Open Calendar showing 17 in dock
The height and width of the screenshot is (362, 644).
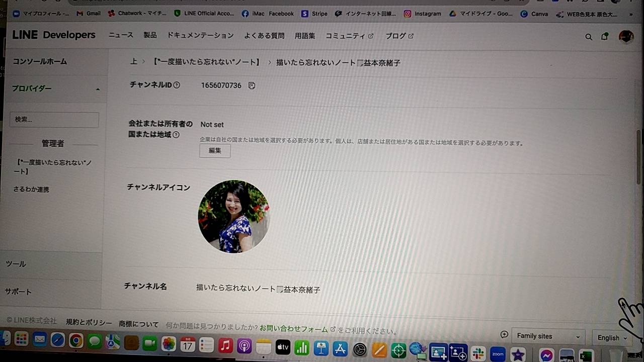188,344
